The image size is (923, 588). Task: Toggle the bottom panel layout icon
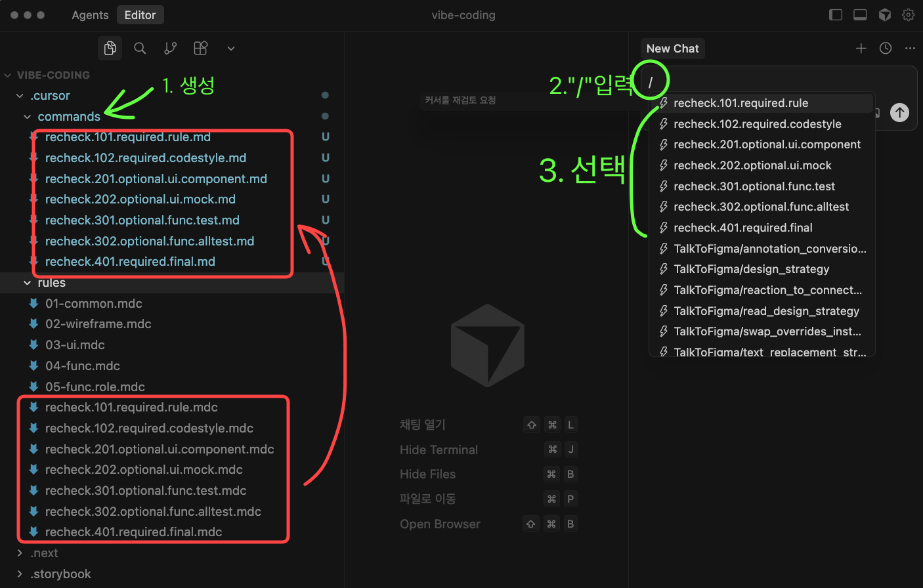tap(860, 14)
